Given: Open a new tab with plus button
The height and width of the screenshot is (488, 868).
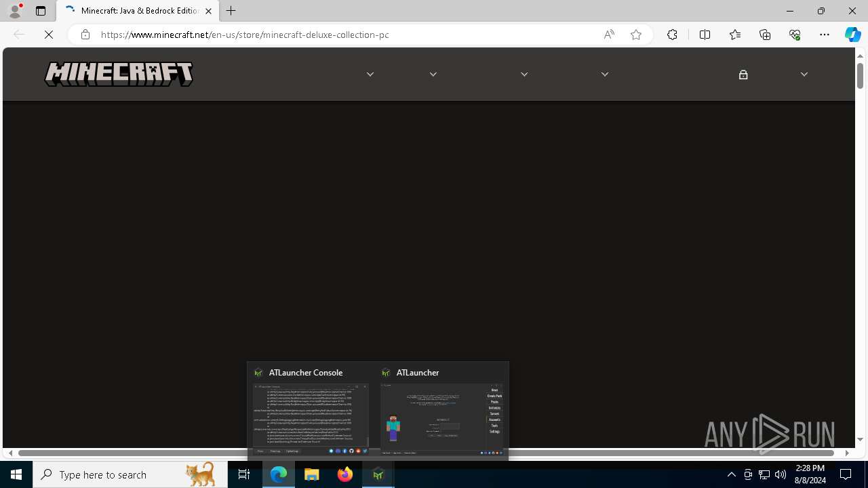Looking at the screenshot, I should click(231, 11).
